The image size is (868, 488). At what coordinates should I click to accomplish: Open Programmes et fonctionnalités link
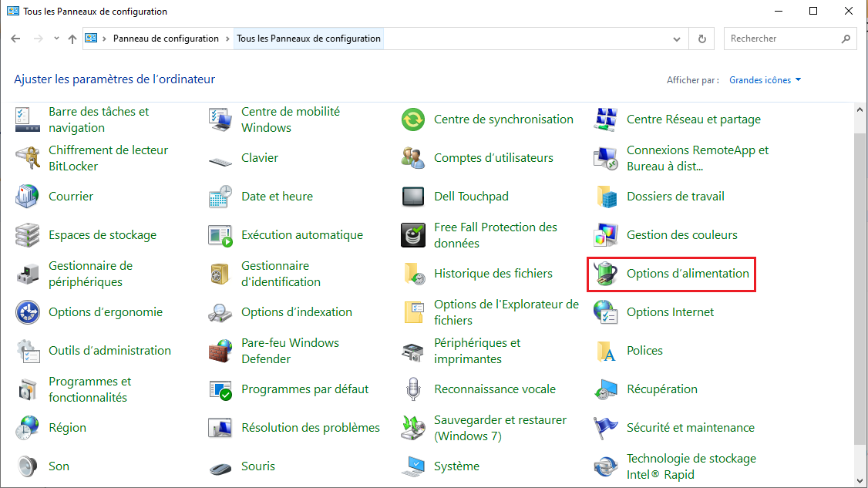(x=89, y=389)
